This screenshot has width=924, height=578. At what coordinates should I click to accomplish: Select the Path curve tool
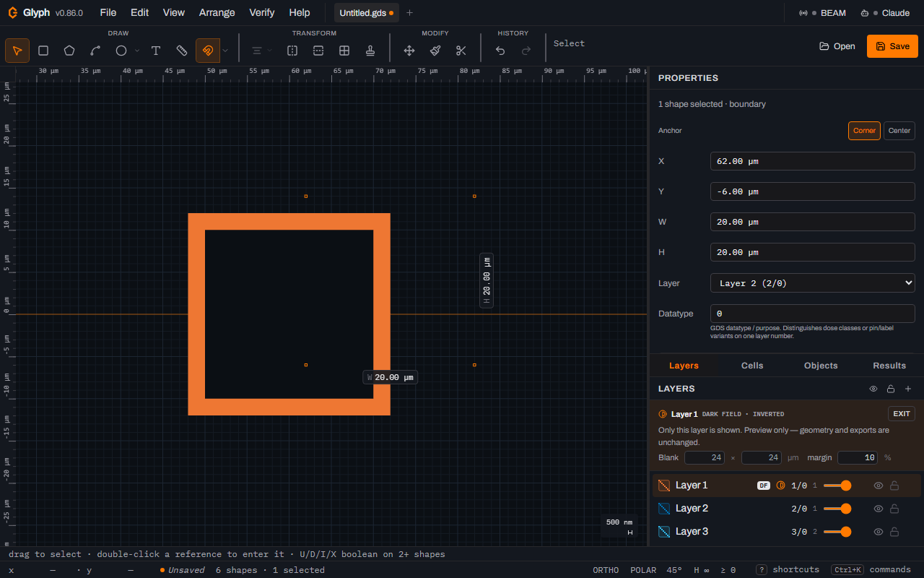pos(95,51)
